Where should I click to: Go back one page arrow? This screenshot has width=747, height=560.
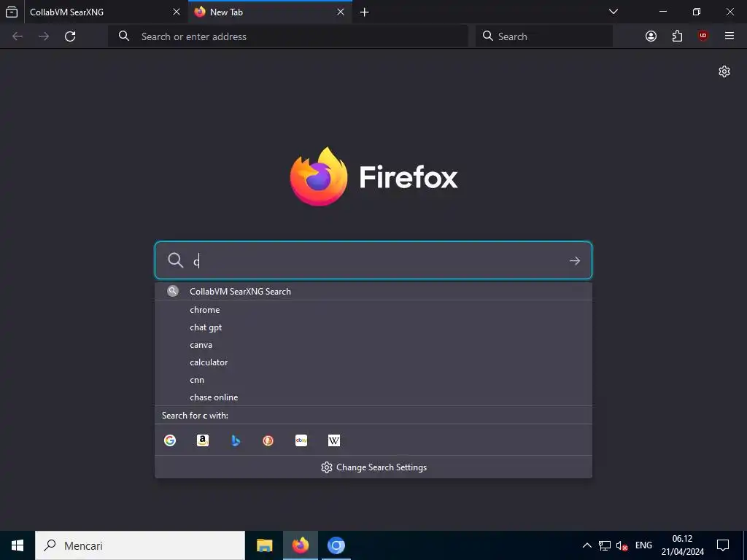tap(18, 36)
